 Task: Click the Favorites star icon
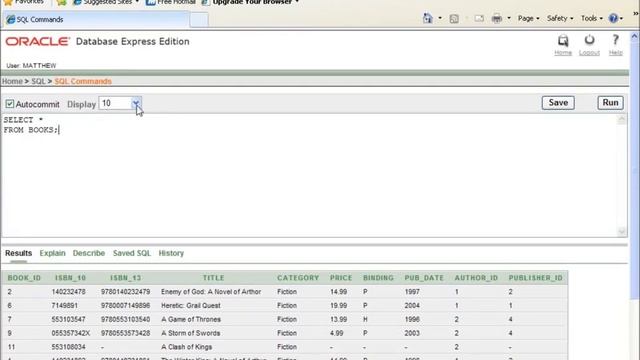click(8, 2)
